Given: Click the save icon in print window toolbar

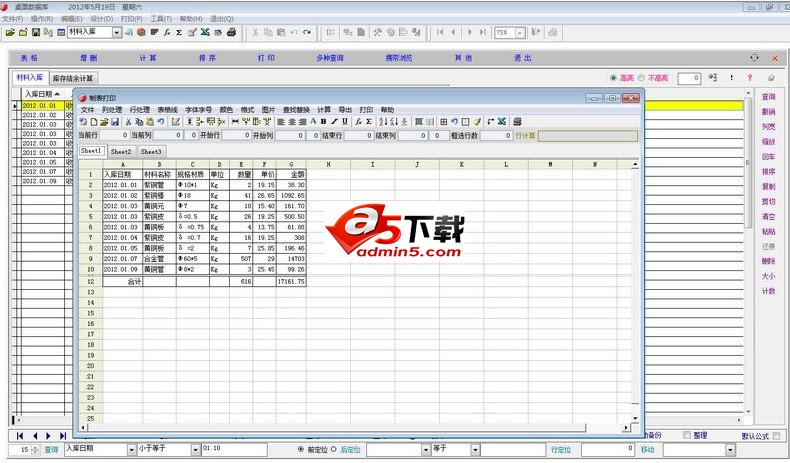Looking at the screenshot, I should click(x=115, y=121).
